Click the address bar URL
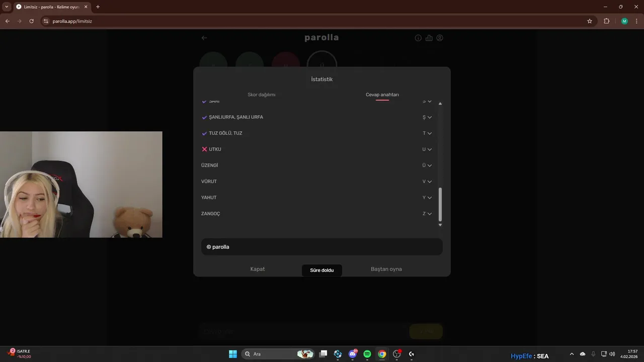The width and height of the screenshot is (644, 362). pos(72,21)
